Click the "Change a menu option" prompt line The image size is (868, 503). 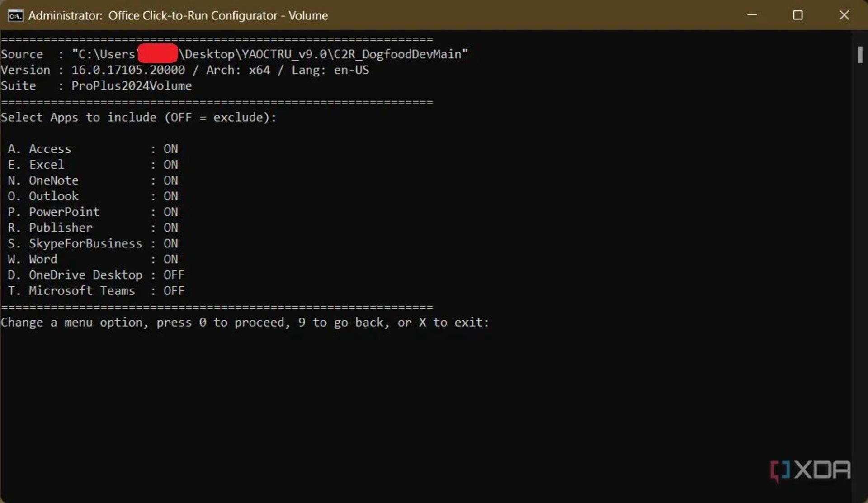[244, 323]
